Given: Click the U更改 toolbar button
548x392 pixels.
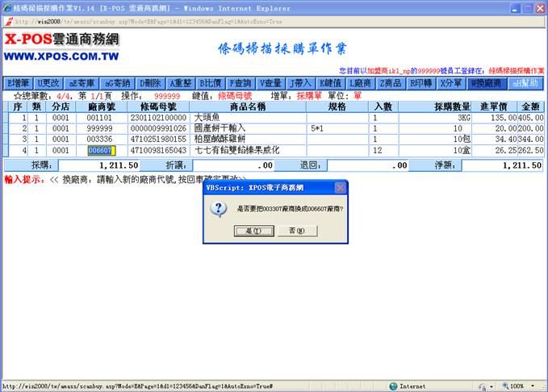Looking at the screenshot, I should click(49, 83).
